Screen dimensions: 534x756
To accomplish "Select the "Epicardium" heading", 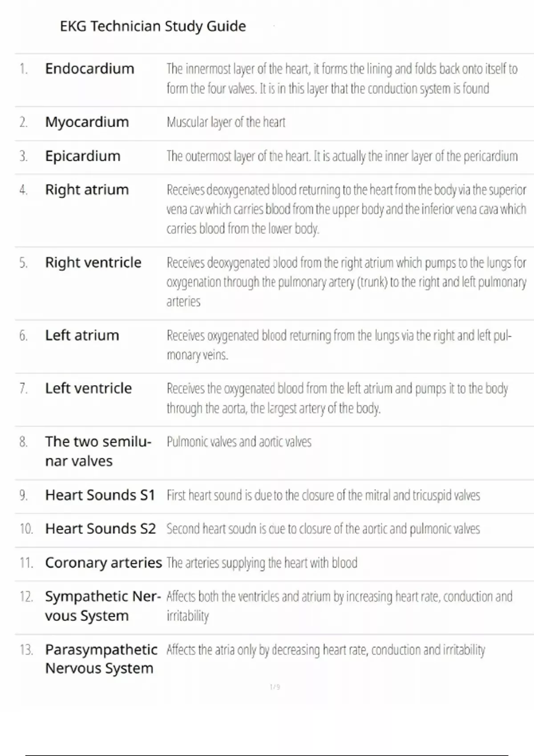I will [83, 156].
